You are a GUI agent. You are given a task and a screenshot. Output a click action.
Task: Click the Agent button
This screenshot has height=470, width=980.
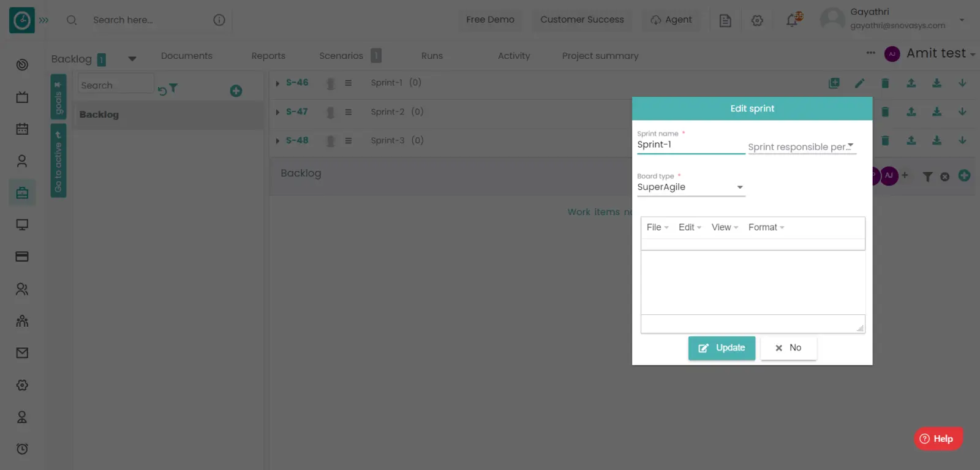[671, 20]
